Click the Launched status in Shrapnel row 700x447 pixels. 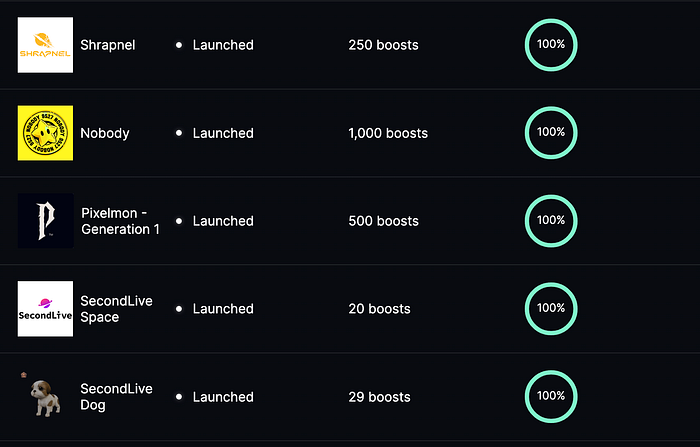click(223, 45)
